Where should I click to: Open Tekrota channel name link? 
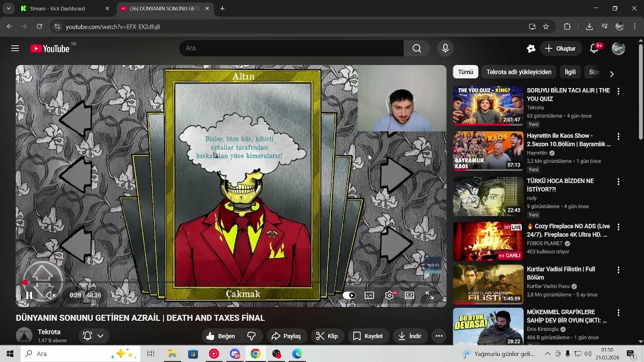tap(49, 332)
